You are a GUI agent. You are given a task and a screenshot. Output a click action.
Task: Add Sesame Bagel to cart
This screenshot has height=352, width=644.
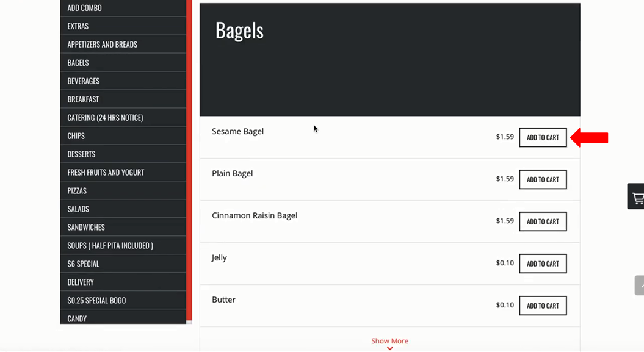click(x=543, y=137)
